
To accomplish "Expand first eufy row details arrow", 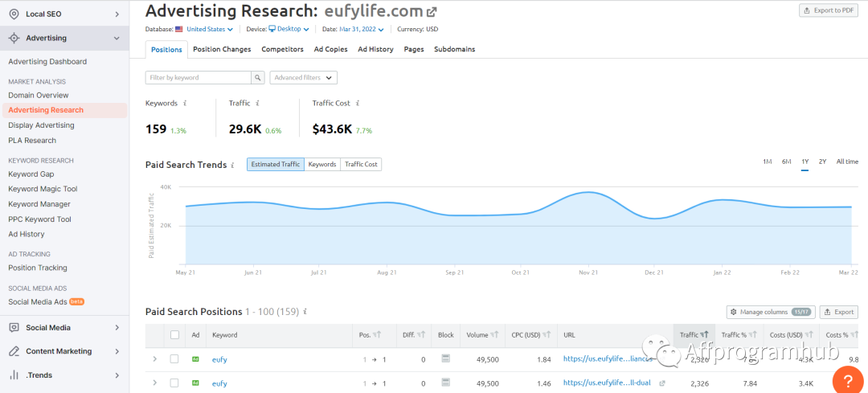I will click(155, 359).
